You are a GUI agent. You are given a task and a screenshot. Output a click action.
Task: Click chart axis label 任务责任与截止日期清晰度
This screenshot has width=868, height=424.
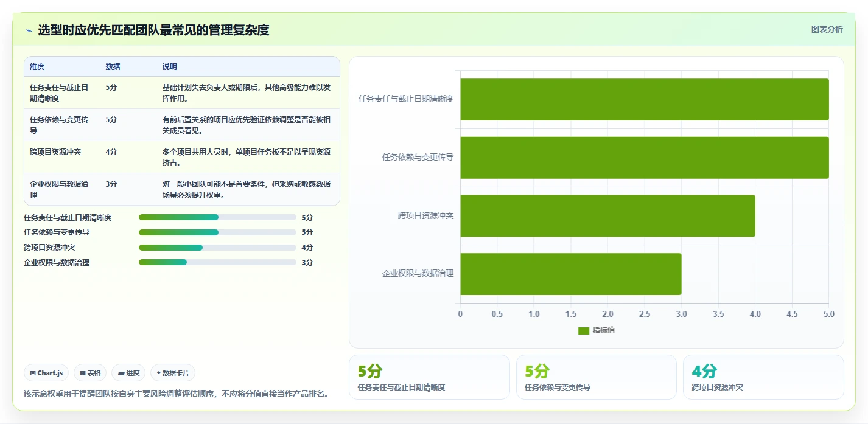[x=406, y=99]
